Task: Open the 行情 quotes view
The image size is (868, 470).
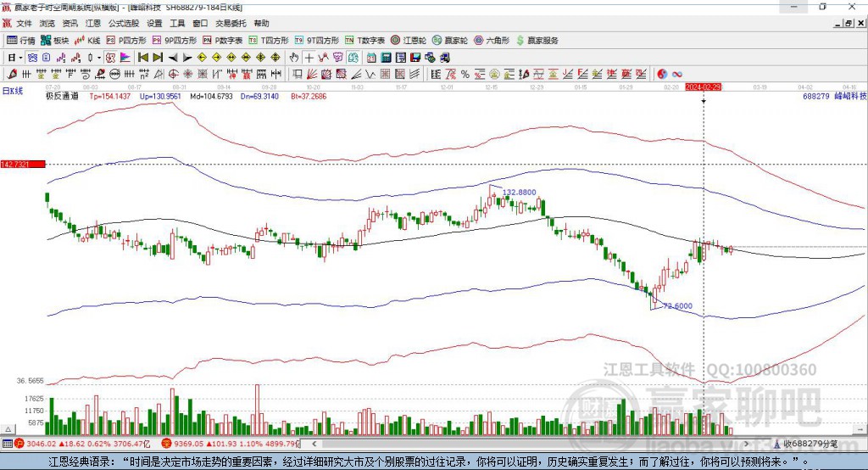Action: 20,41
